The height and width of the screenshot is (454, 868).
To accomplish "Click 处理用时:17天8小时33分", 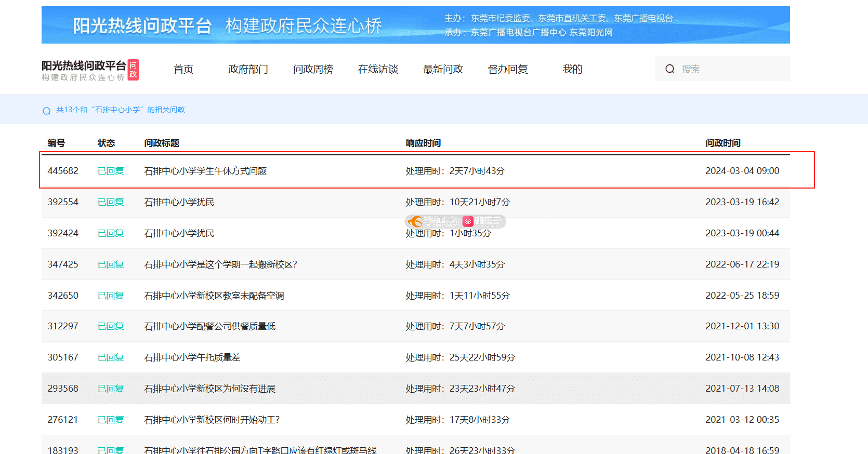I will 458,420.
